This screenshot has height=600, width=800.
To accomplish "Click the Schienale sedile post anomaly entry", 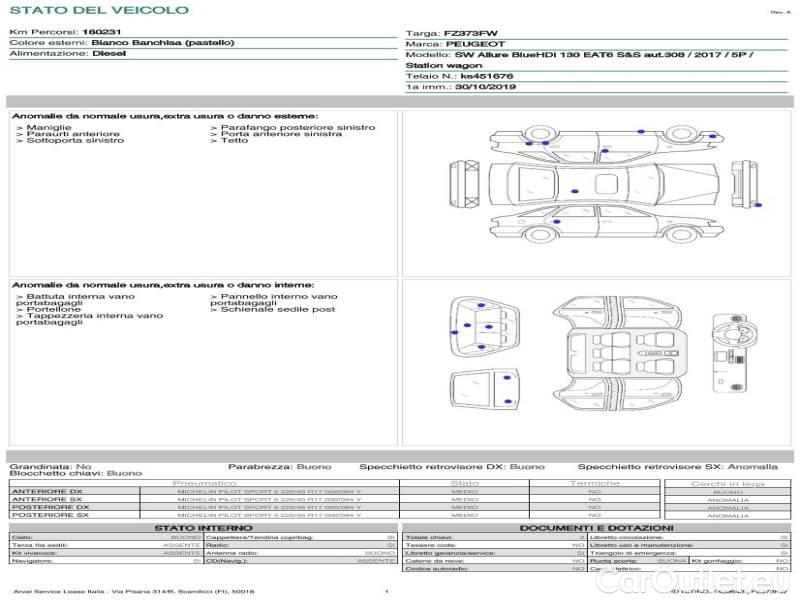I will coord(276,310).
